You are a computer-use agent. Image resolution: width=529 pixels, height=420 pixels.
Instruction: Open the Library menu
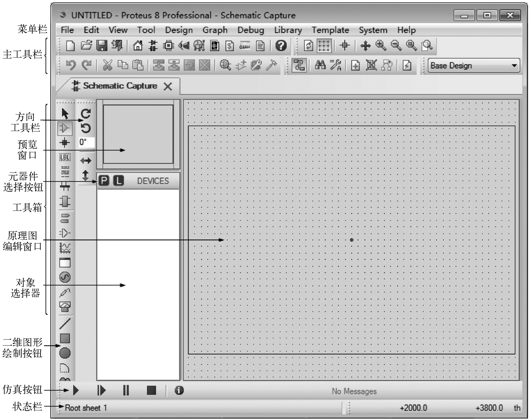point(288,30)
